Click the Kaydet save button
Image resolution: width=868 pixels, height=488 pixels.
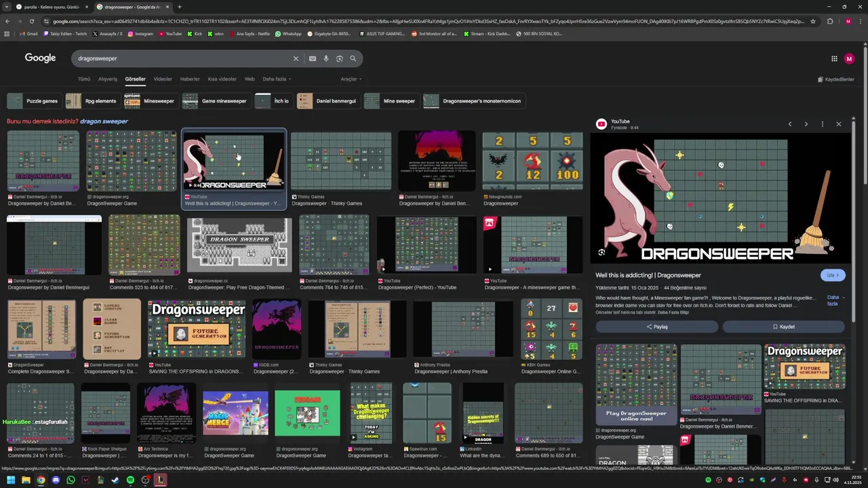coord(783,327)
